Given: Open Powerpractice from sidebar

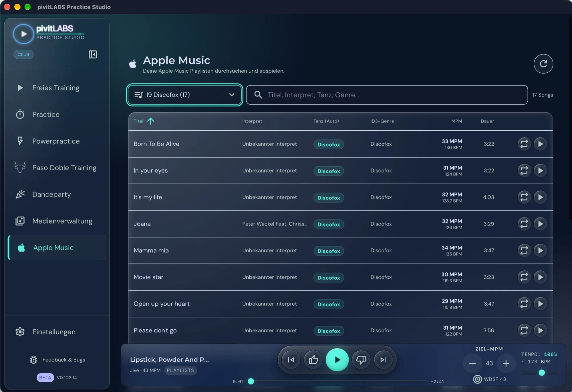Looking at the screenshot, I should tap(57, 141).
